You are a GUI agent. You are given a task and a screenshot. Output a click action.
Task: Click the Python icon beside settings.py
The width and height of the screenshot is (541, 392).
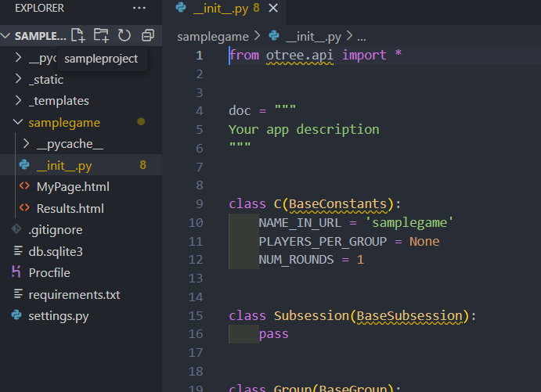coord(16,316)
